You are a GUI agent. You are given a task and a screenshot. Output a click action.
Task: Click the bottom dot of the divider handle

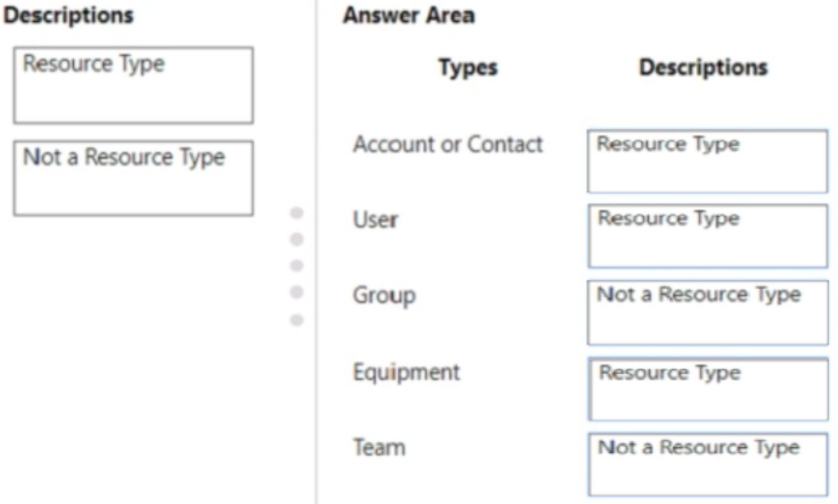pyautogui.click(x=296, y=319)
